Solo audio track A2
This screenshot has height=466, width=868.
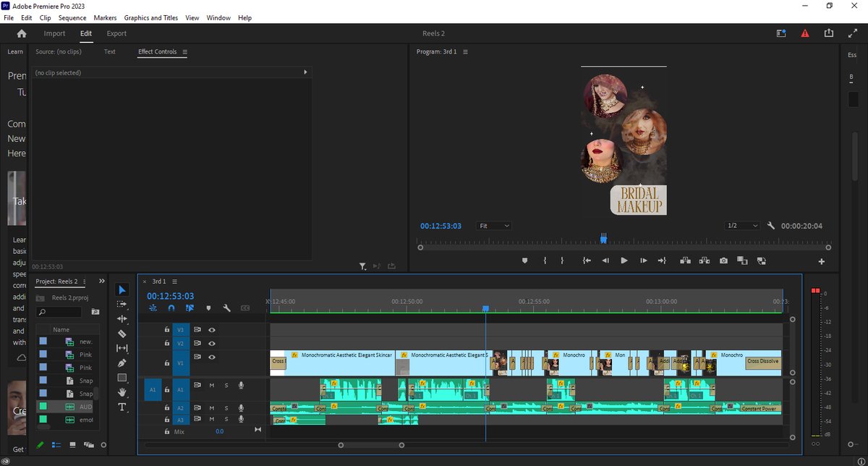[226, 408]
